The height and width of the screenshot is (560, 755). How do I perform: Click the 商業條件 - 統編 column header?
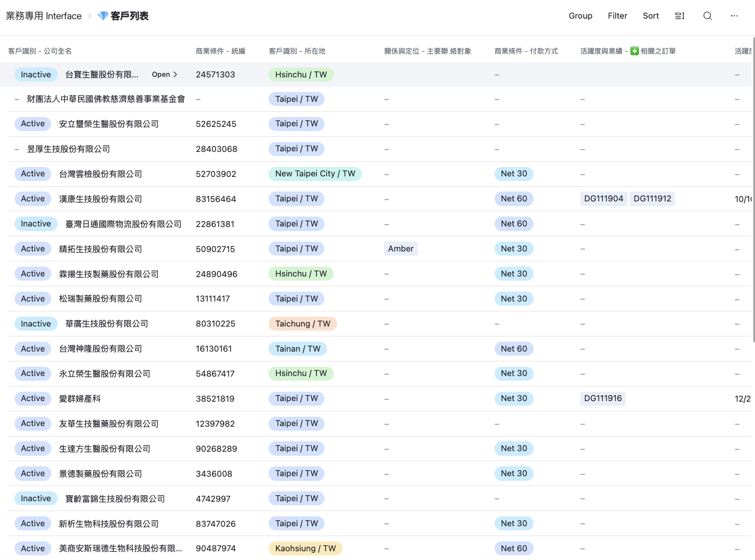coord(220,51)
